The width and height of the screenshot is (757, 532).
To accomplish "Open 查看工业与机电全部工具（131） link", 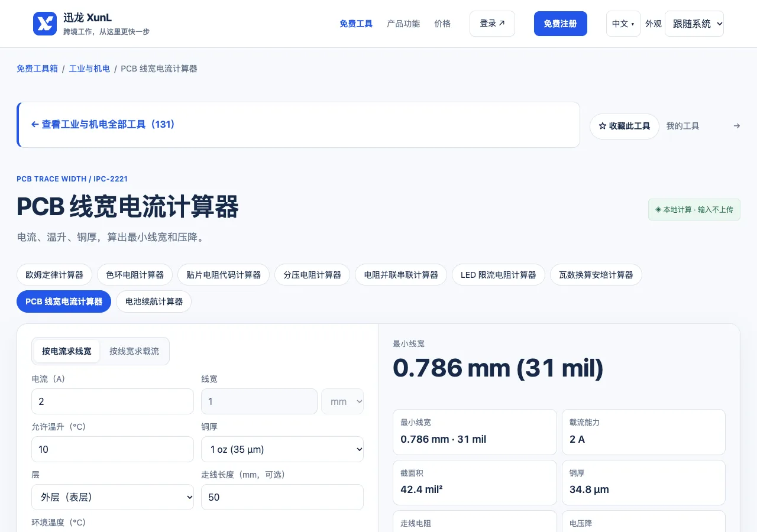I will (x=103, y=125).
